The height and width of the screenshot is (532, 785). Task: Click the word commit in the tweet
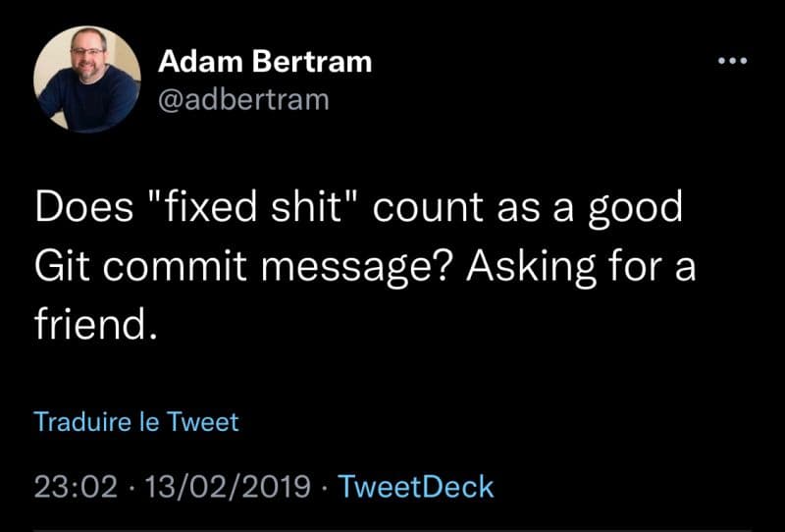click(x=176, y=265)
